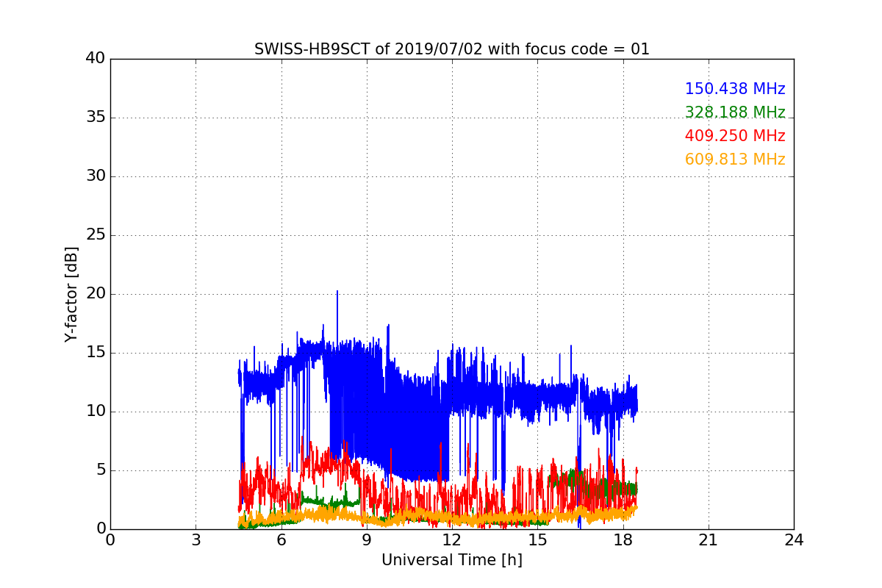The image size is (882, 588).
Task: Select the 150.438 MHz legend label
Action: coord(735,89)
